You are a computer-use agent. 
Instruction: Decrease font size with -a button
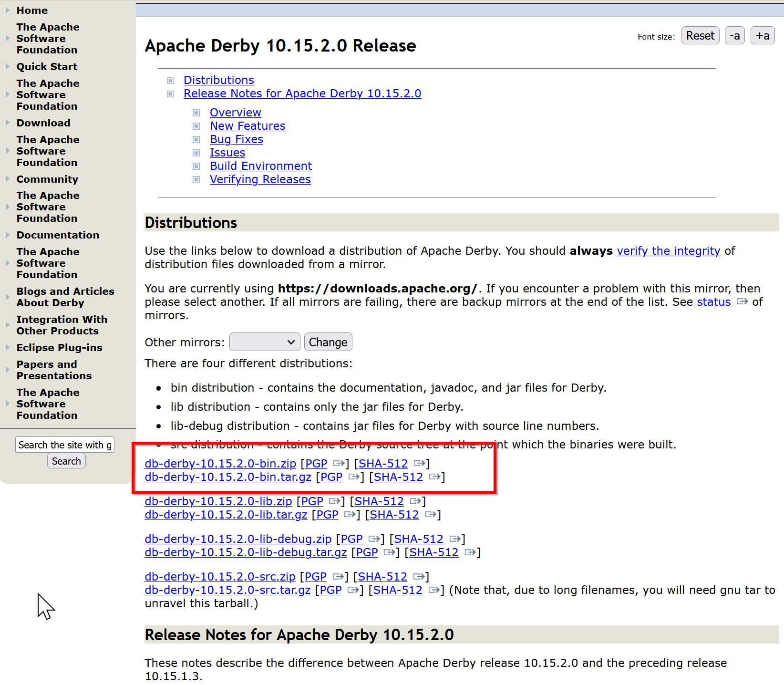click(734, 36)
